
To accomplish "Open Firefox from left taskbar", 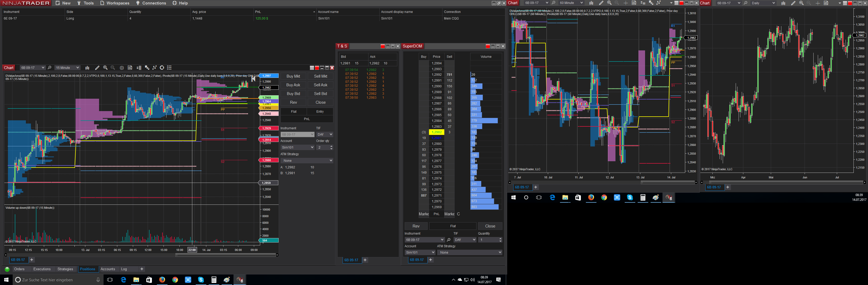I will click(x=162, y=280).
